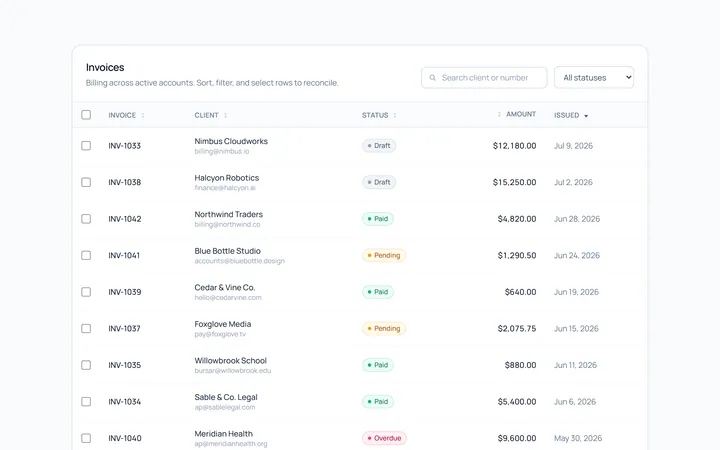Toggle the select-all checkbox in table header
This screenshot has height=450, width=720.
click(x=86, y=115)
